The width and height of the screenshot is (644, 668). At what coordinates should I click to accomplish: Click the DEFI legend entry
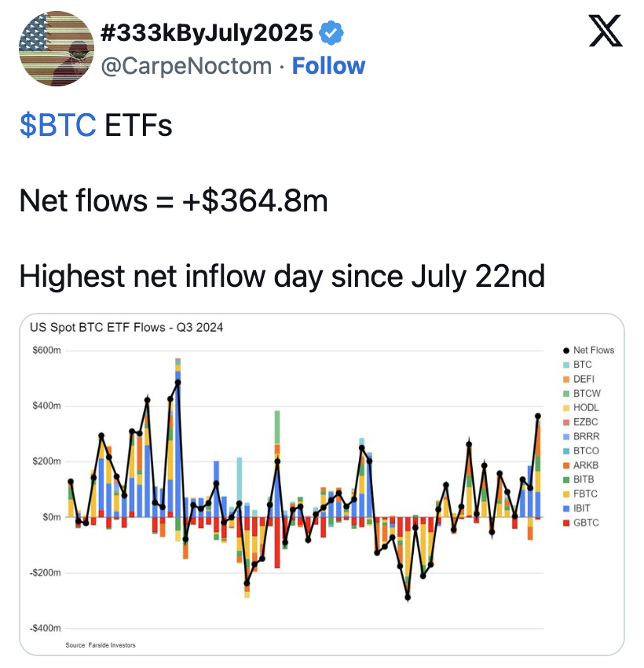point(583,379)
